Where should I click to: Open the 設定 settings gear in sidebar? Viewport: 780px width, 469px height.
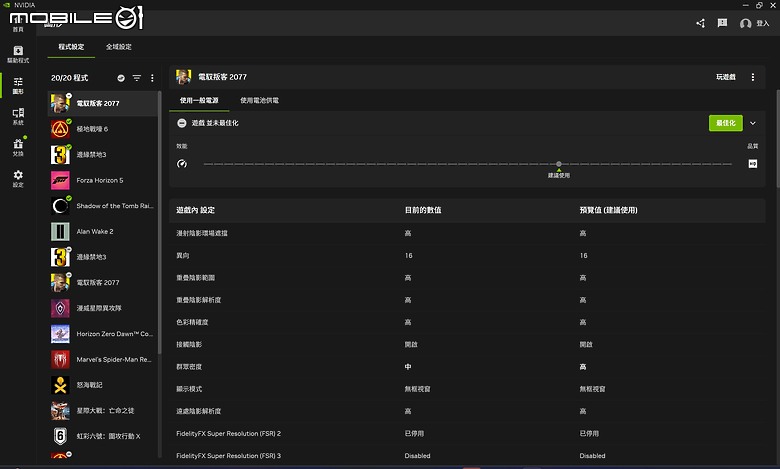tap(18, 178)
